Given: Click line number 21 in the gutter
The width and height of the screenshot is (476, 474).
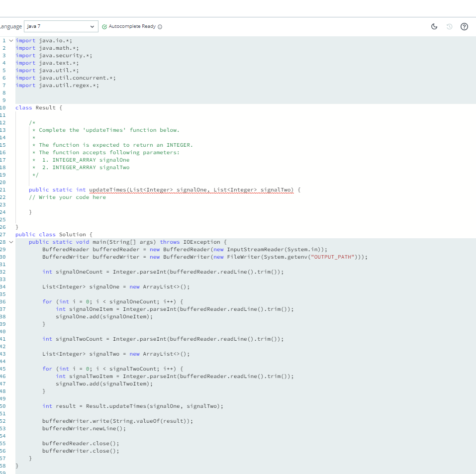Looking at the screenshot, I should [4, 190].
